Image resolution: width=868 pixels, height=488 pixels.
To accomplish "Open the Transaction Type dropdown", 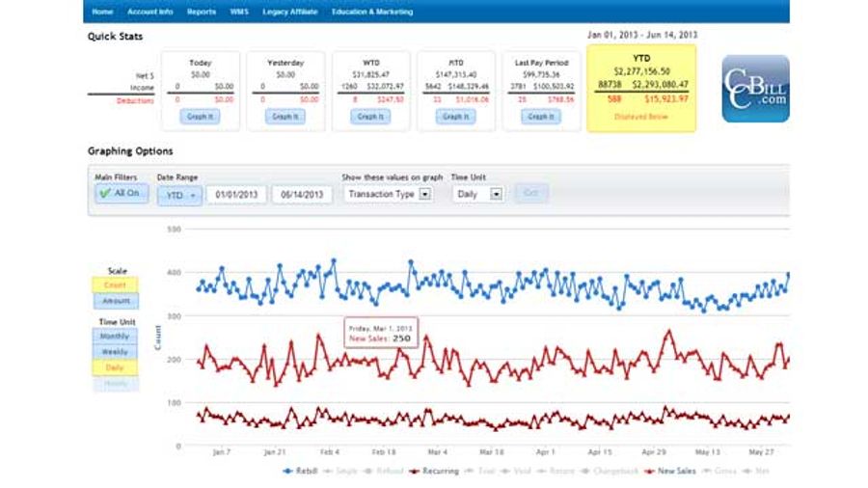I will click(x=388, y=194).
